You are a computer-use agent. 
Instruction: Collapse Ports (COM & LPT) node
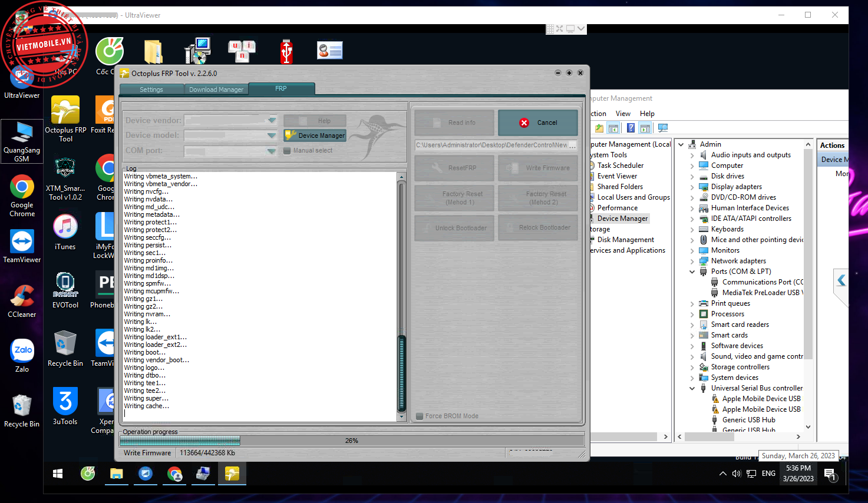(692, 272)
